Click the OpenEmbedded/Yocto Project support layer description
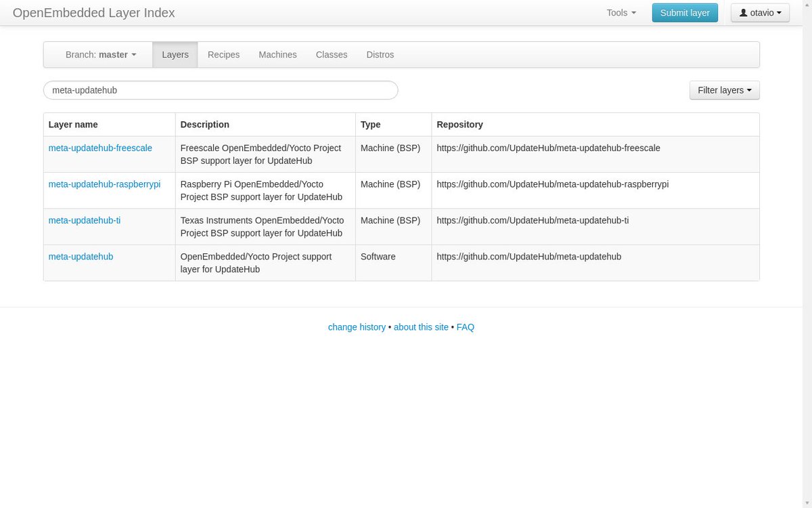 [256, 263]
